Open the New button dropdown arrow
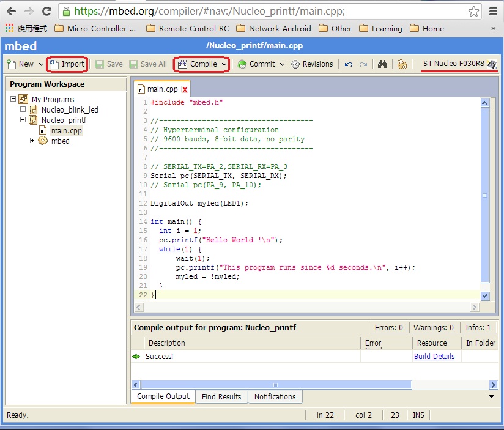 tap(41, 64)
